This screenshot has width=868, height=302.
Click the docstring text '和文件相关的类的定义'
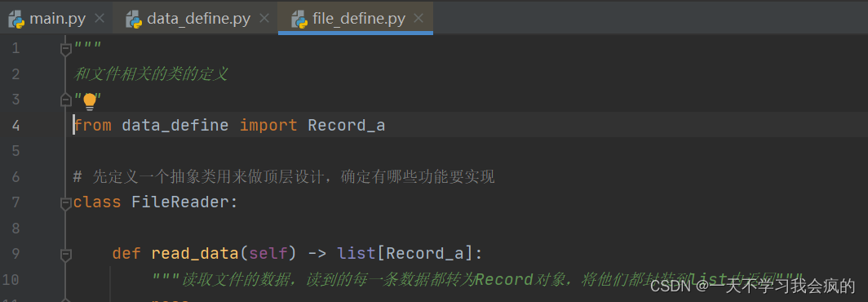(x=151, y=74)
